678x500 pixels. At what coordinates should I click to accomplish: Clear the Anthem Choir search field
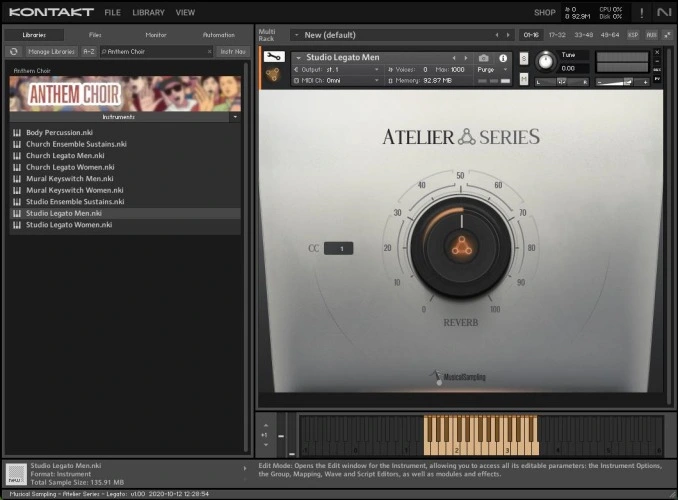click(209, 51)
